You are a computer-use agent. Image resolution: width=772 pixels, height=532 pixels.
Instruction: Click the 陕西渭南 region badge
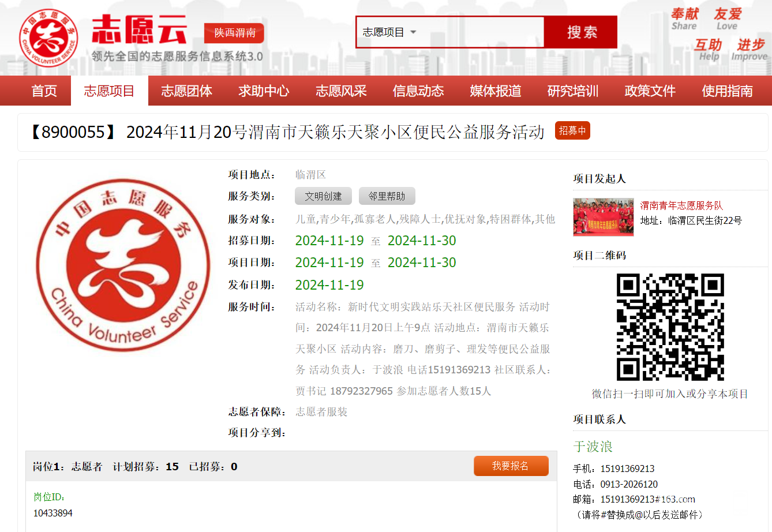coord(234,33)
